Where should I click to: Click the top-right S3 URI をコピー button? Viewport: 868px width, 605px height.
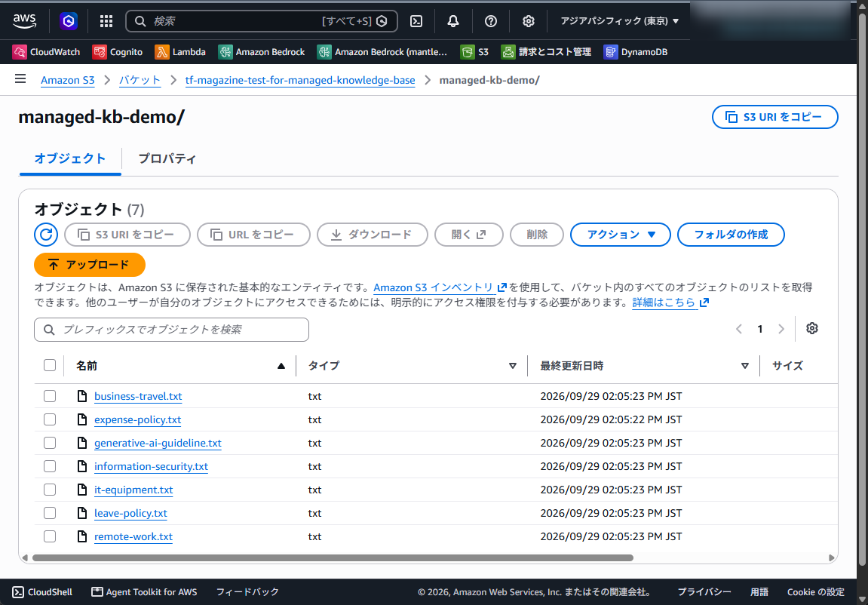pos(775,117)
